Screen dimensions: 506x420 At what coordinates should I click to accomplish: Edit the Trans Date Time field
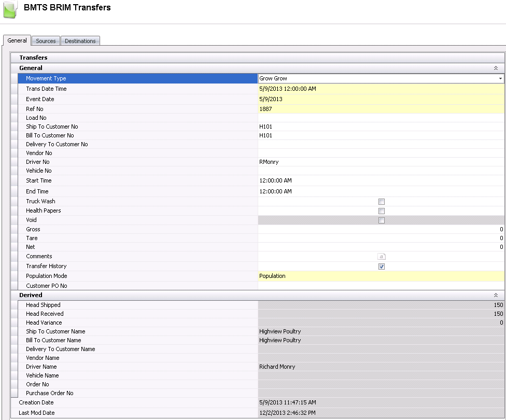[x=381, y=89]
